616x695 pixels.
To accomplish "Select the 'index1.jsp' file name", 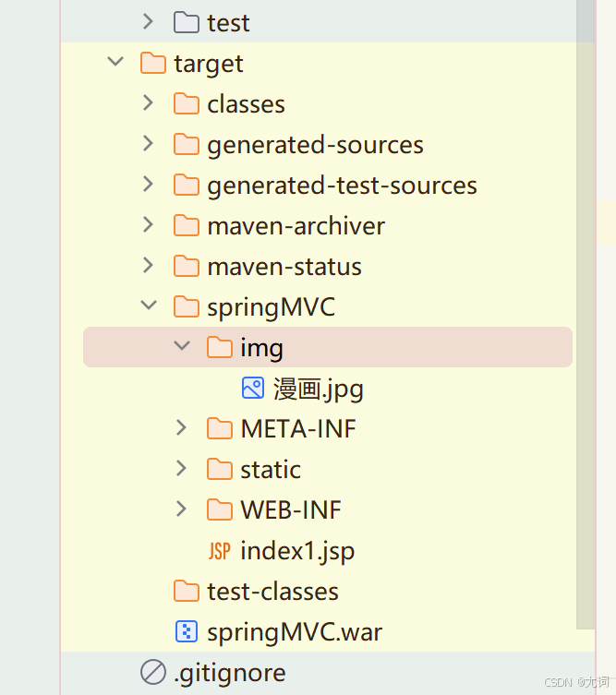I will (297, 552).
